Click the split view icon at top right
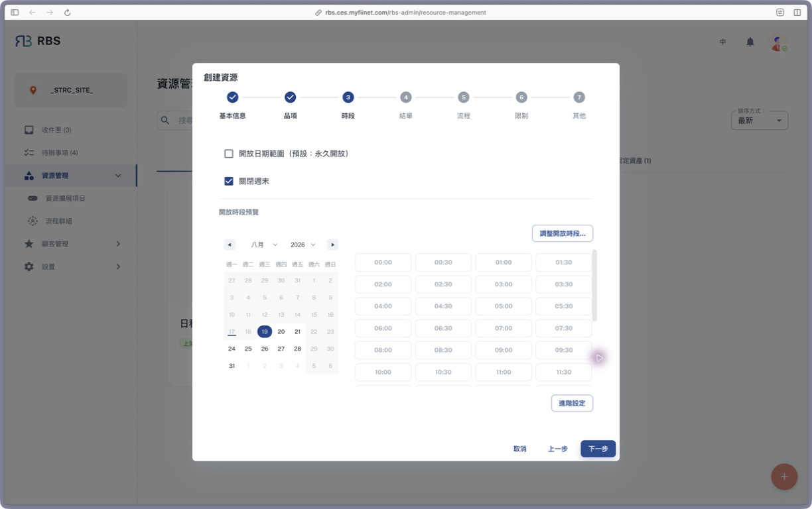This screenshot has width=812, height=509. pyautogui.click(x=797, y=13)
